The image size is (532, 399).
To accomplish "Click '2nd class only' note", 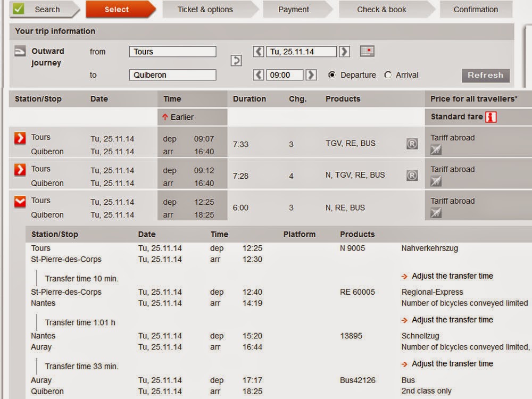I will coord(427,391).
